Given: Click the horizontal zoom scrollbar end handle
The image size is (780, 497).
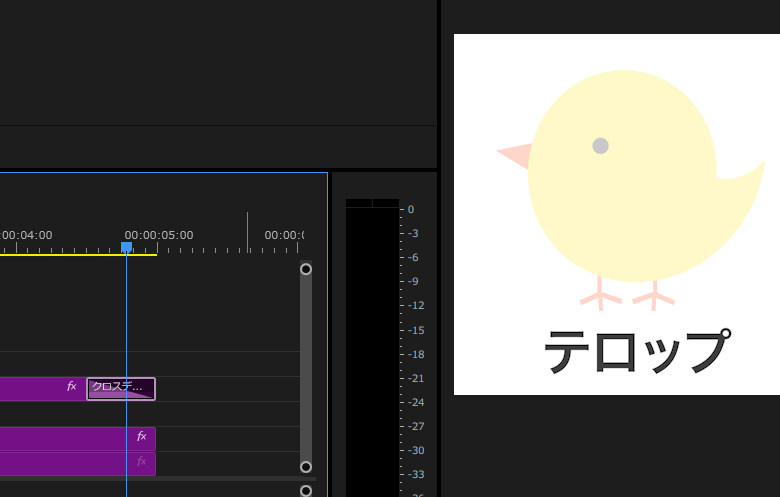Looking at the screenshot, I should coord(306,491).
